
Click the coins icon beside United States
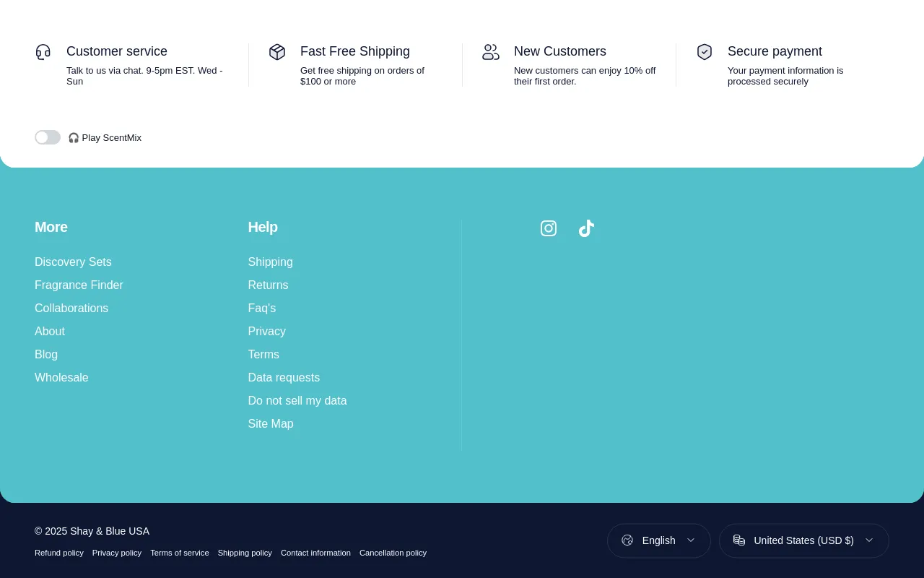pos(739,540)
